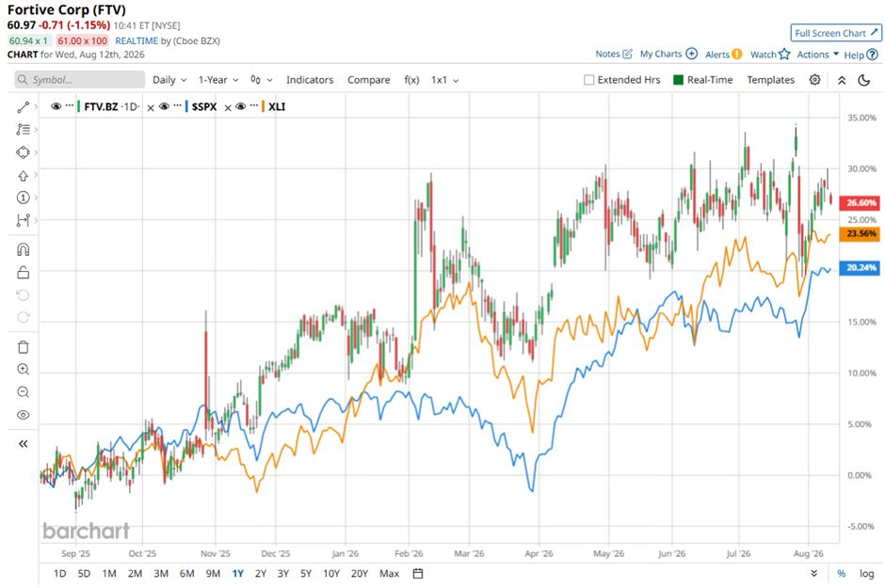This screenshot has height=588, width=885.
Task: Zoom out with magnifier minus icon
Action: [24, 391]
